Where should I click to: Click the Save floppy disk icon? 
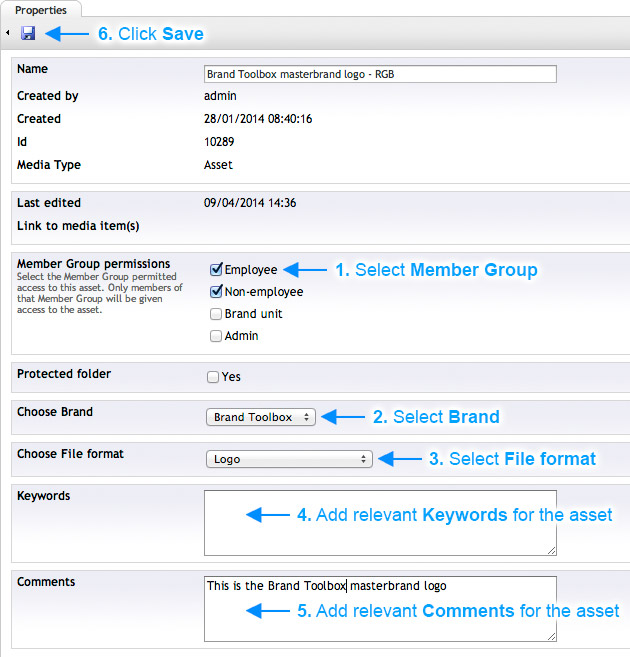pyautogui.click(x=28, y=34)
